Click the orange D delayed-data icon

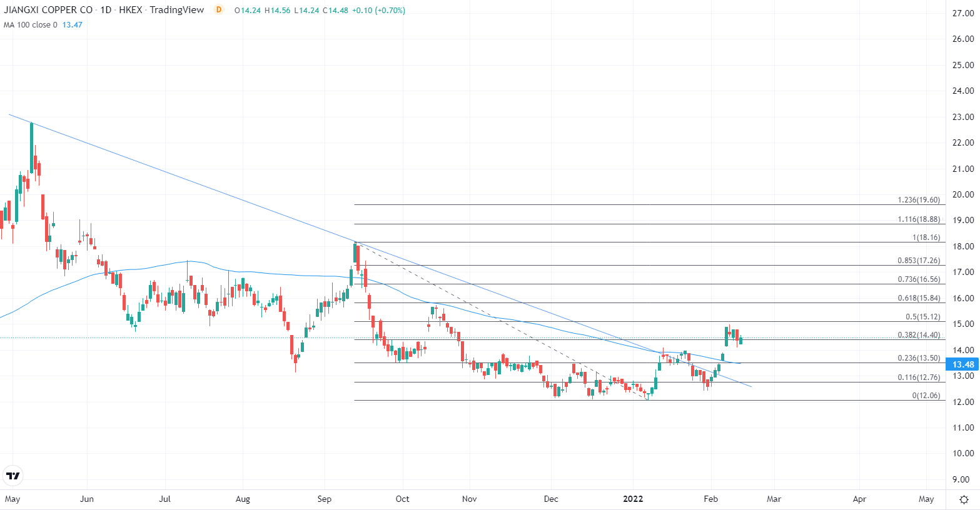click(218, 10)
